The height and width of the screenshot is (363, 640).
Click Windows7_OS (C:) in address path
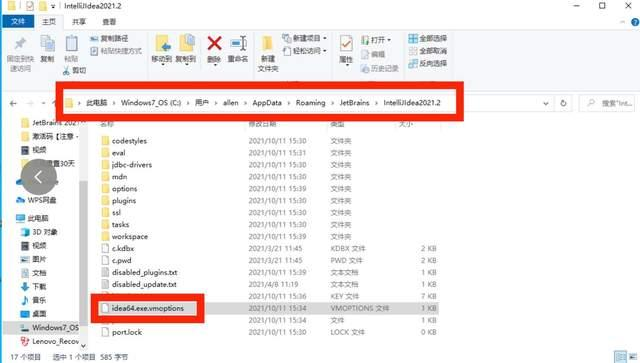(x=151, y=103)
